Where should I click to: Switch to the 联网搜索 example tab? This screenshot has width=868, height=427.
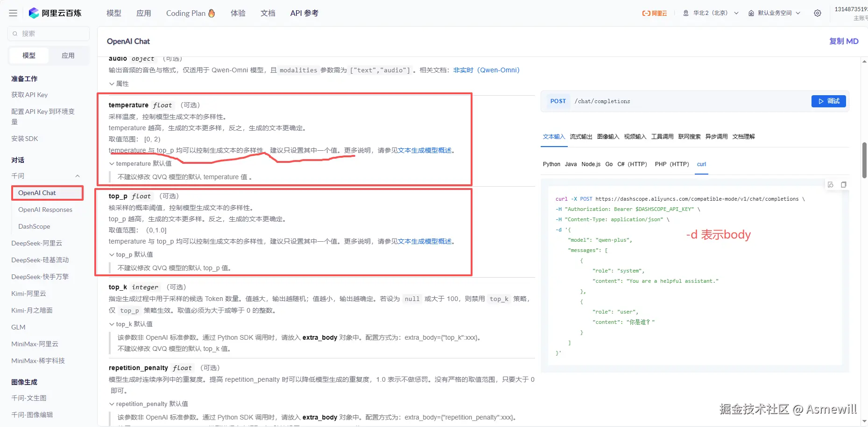[690, 137]
